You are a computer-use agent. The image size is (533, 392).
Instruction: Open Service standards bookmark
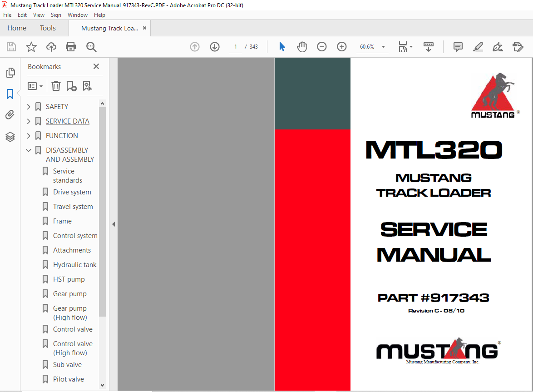pos(68,176)
